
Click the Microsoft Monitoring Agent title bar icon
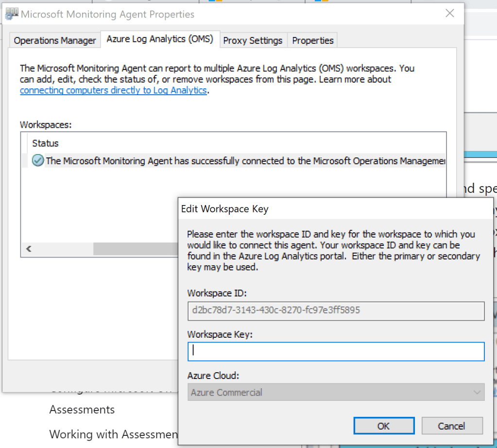pyautogui.click(x=11, y=15)
